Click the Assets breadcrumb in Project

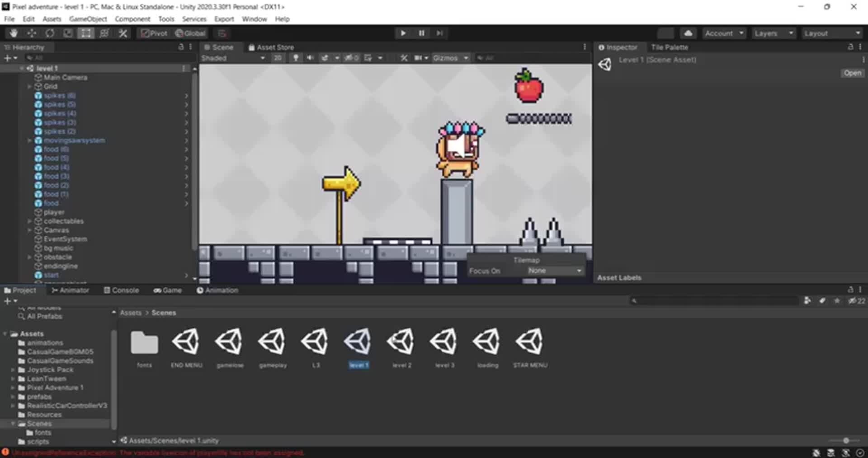[131, 313]
